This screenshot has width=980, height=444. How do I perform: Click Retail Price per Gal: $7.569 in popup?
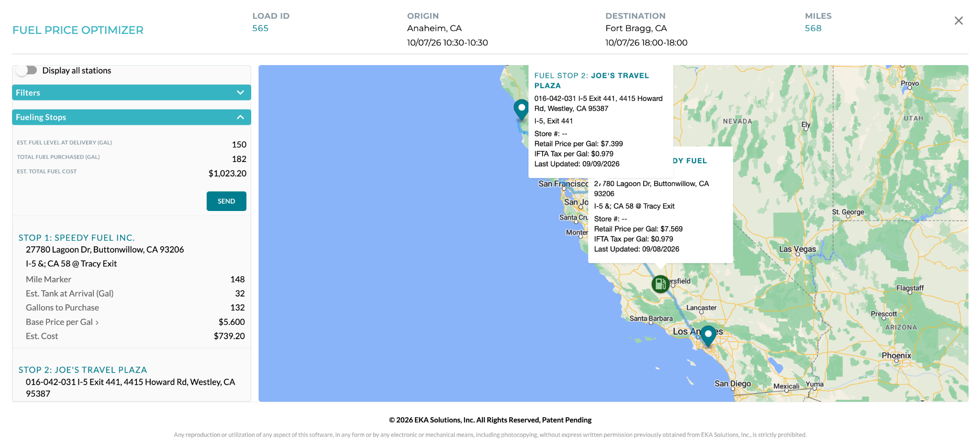pos(638,229)
